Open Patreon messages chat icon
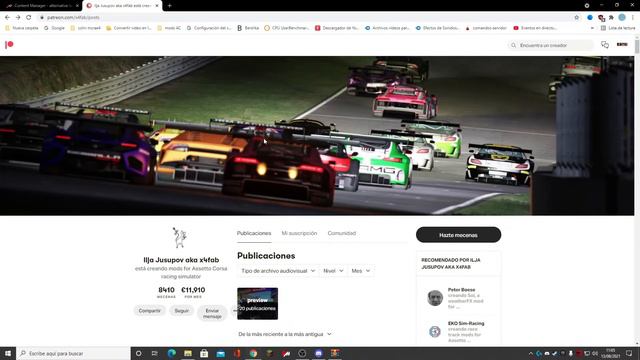 (605, 45)
